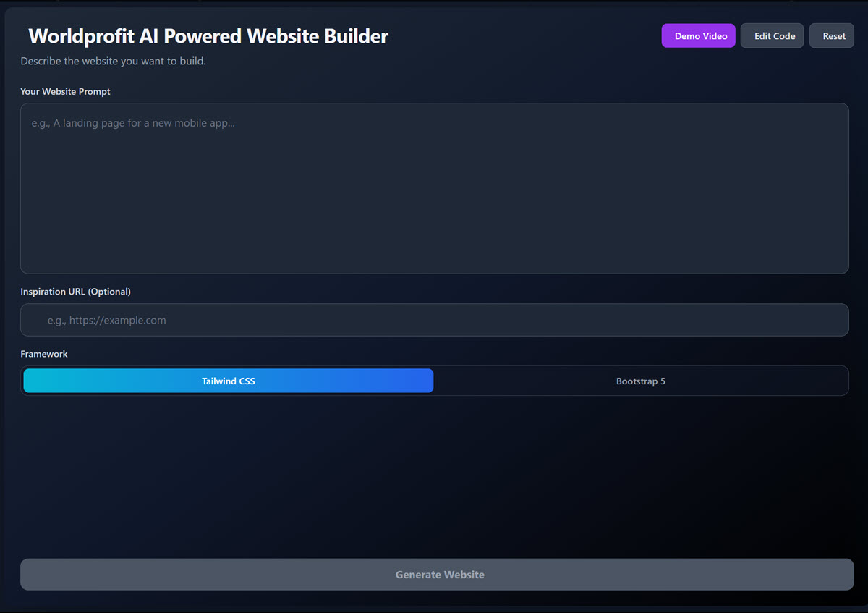Activate the Bootstrap 5 framework segment
Screen dimensions: 868x613
pos(641,380)
